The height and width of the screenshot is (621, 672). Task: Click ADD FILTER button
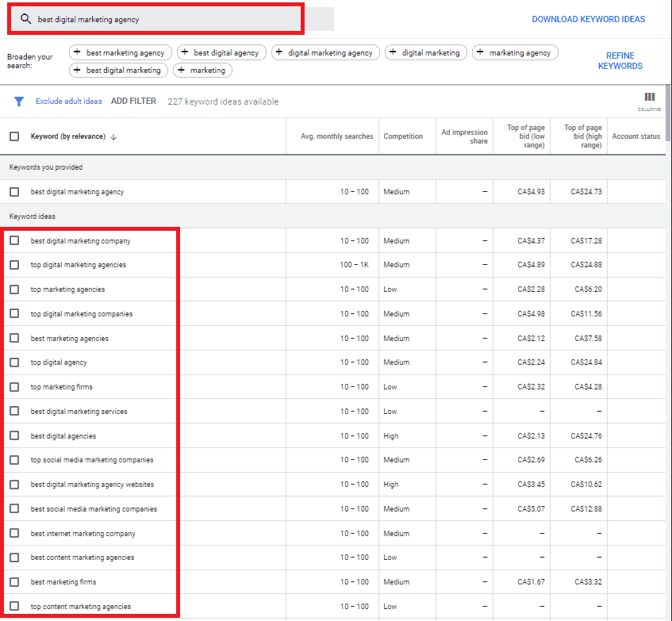pos(133,101)
